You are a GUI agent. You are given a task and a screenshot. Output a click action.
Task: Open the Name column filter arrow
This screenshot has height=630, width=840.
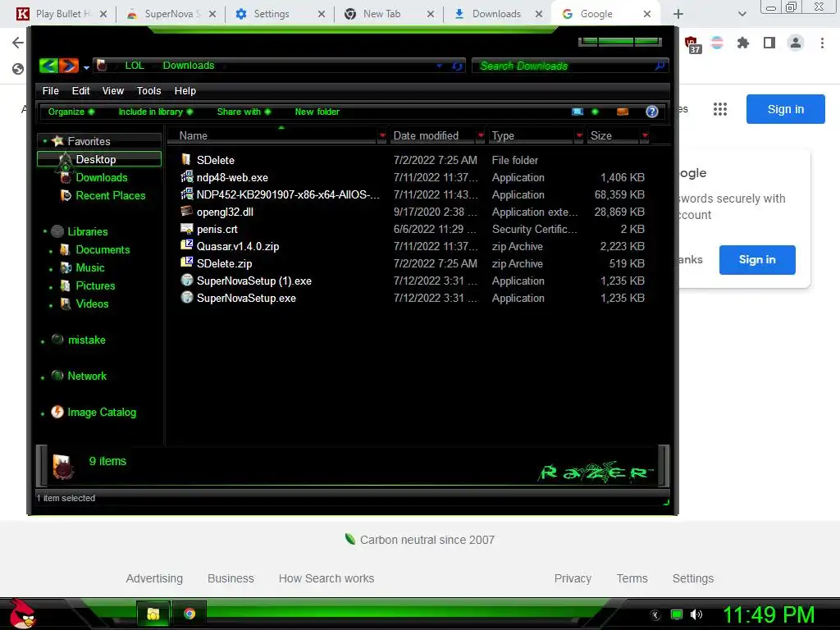(382, 135)
